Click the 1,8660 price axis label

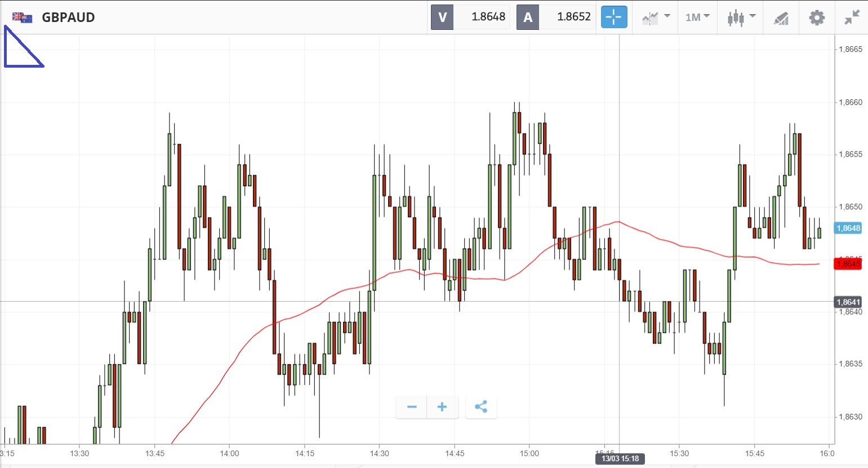(850, 102)
